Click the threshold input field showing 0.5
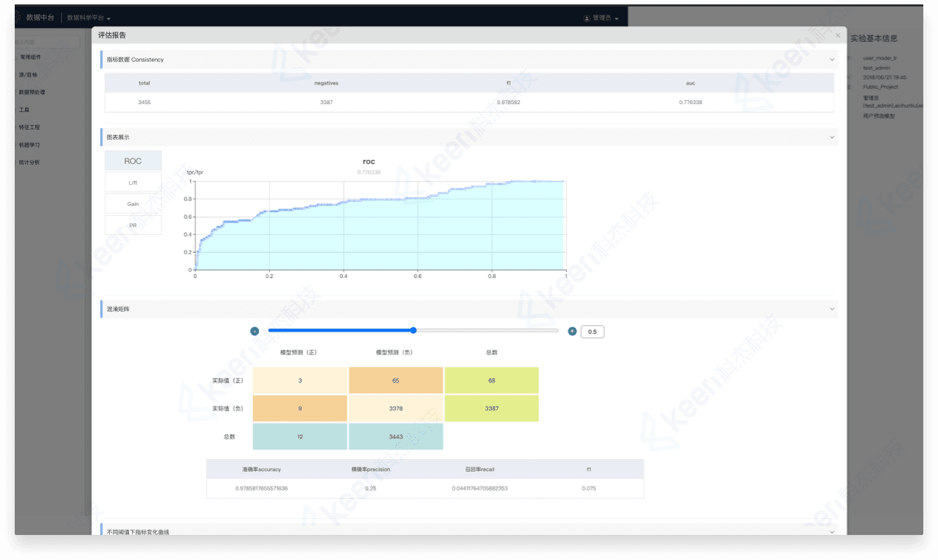 tap(592, 332)
